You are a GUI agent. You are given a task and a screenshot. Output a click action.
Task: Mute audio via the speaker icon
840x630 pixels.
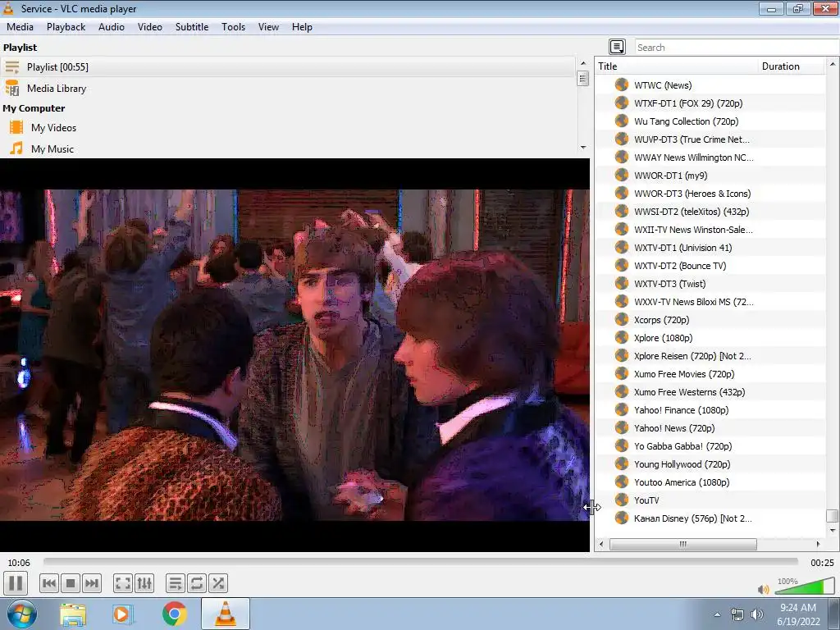coord(764,589)
